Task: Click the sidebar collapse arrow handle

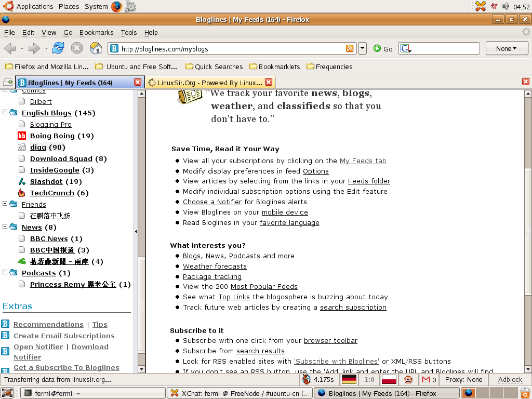Action: pos(136,231)
